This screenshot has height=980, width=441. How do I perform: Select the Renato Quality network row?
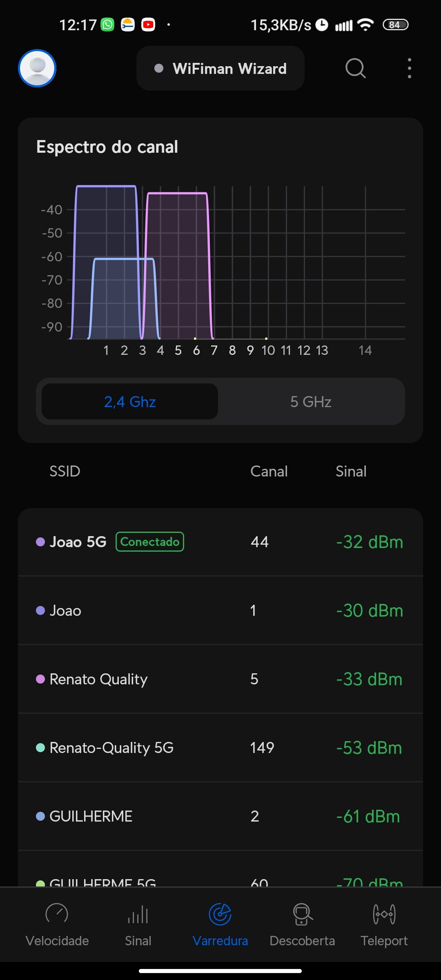point(220,679)
